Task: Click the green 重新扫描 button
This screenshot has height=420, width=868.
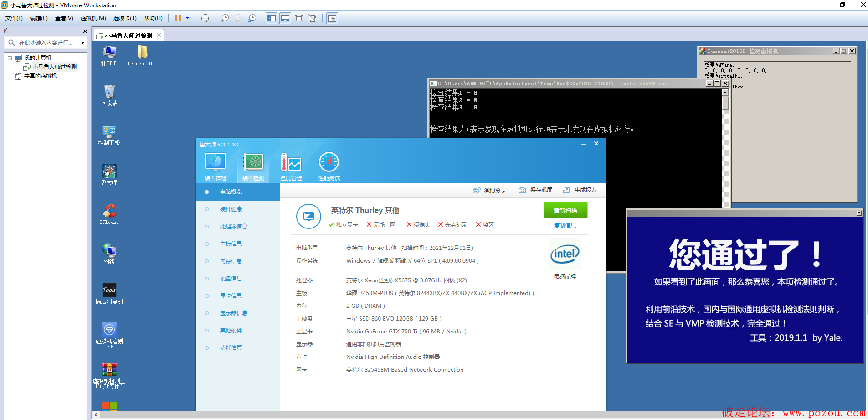Action: pos(565,211)
